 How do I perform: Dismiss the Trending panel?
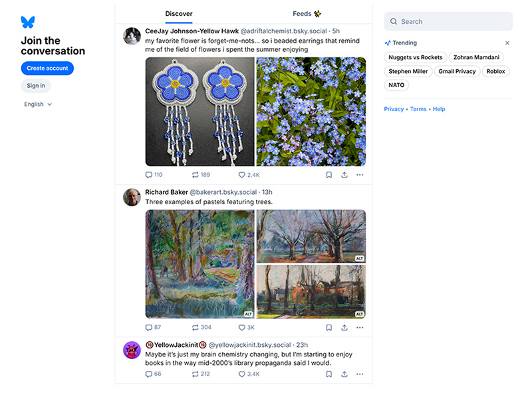[507, 43]
